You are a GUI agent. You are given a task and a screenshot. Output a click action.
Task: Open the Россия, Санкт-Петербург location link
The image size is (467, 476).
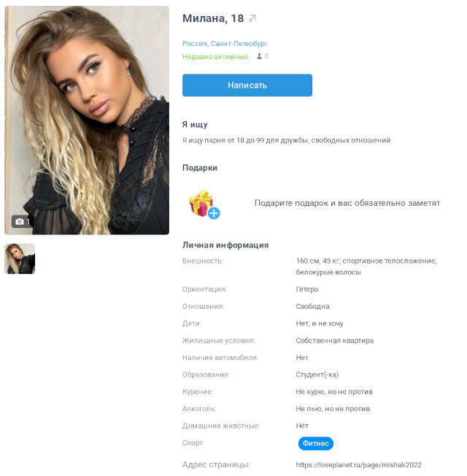click(225, 44)
